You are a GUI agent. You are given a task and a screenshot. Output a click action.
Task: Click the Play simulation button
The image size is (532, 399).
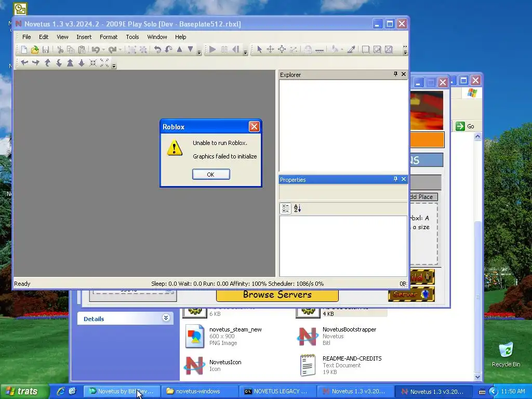[212, 49]
